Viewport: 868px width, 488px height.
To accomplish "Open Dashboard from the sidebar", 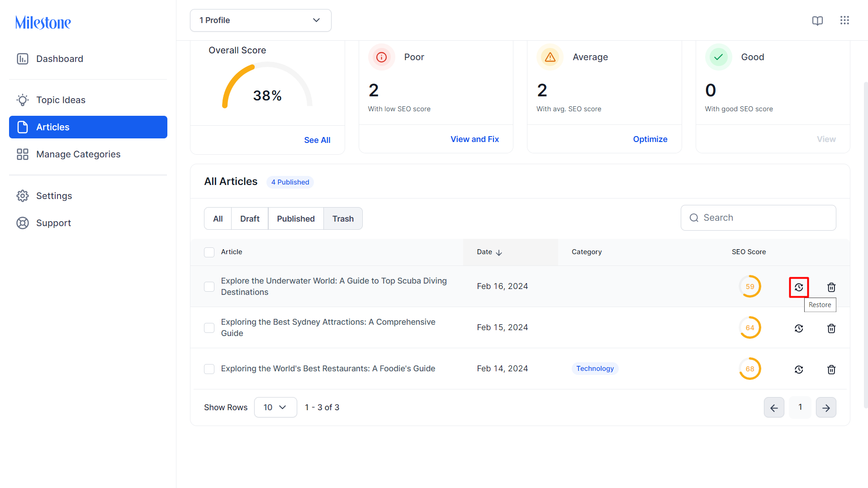I will click(x=88, y=59).
